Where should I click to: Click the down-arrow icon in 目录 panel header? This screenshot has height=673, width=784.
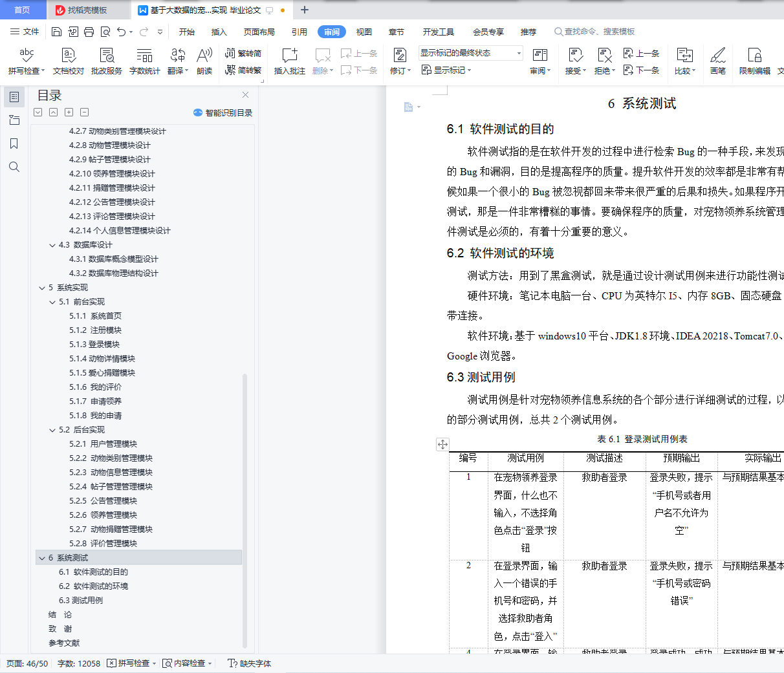click(38, 112)
